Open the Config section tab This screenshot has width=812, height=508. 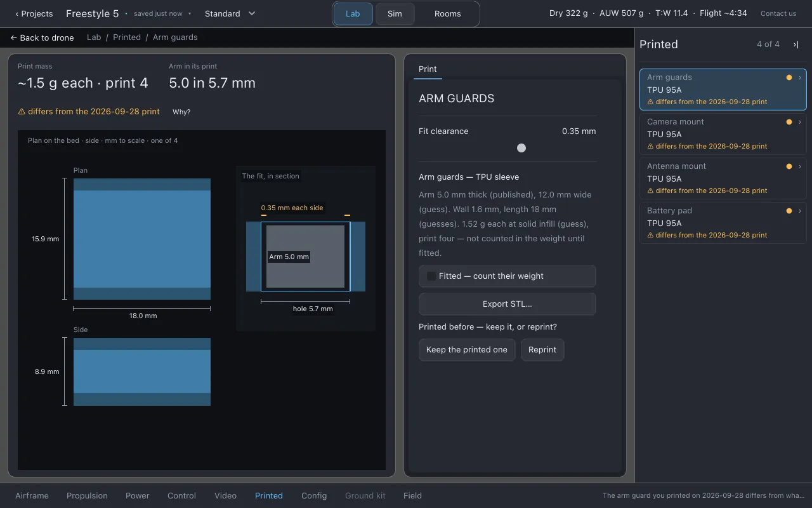click(314, 496)
